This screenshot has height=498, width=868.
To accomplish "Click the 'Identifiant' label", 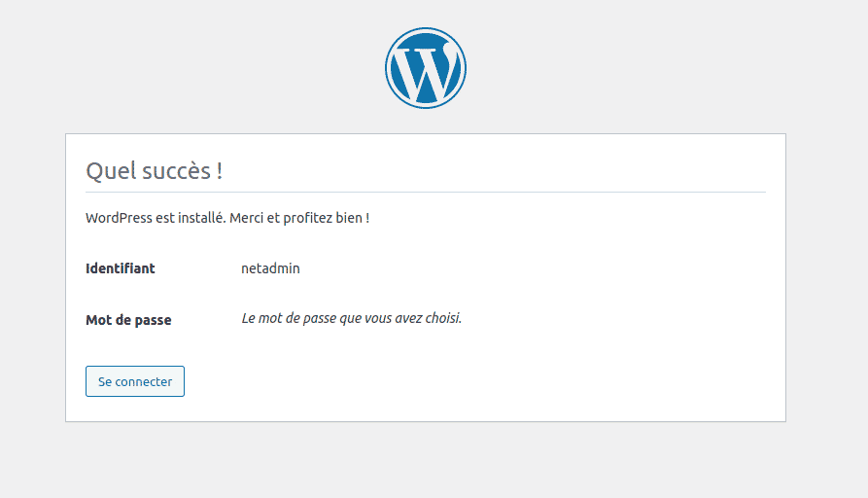I will click(121, 268).
